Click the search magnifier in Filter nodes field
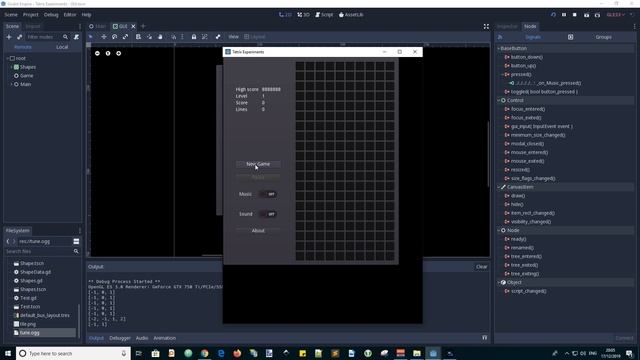Image resolution: width=640 pixels, height=360 pixels. (x=65, y=37)
